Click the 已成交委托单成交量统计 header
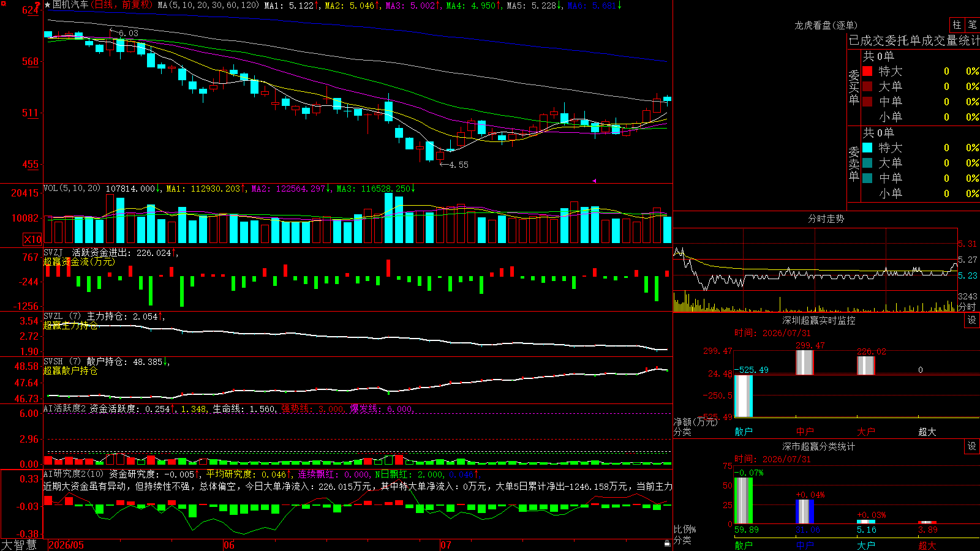The height and width of the screenshot is (551, 980). (914, 40)
